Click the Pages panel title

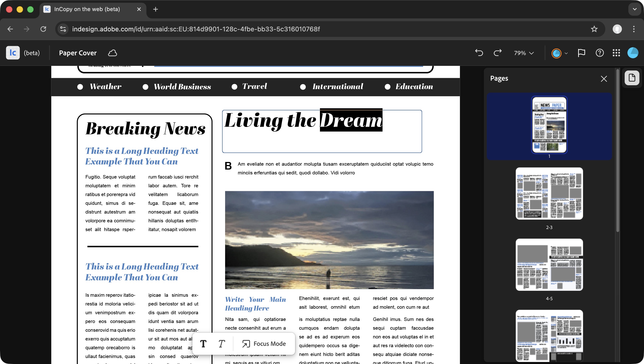[499, 78]
